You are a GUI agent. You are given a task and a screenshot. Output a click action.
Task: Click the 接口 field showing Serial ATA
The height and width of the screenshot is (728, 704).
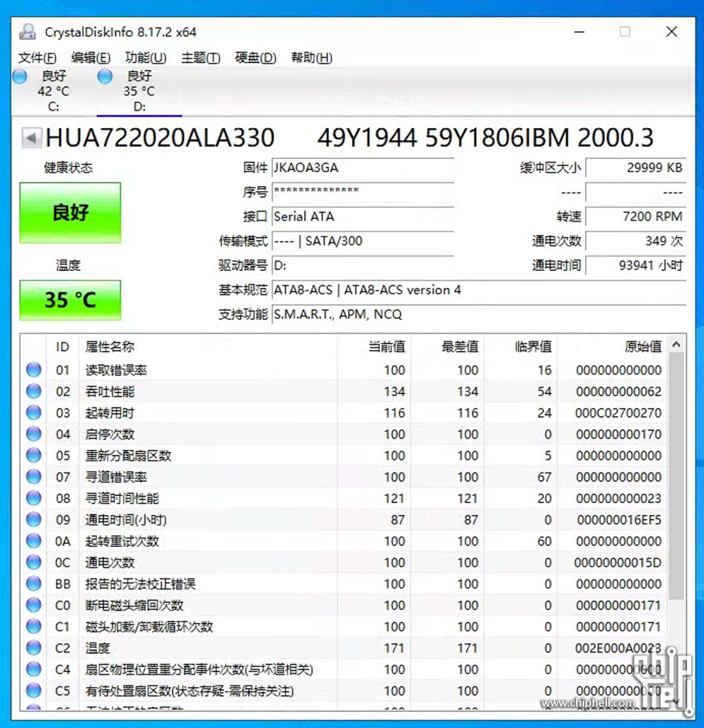coord(363,217)
